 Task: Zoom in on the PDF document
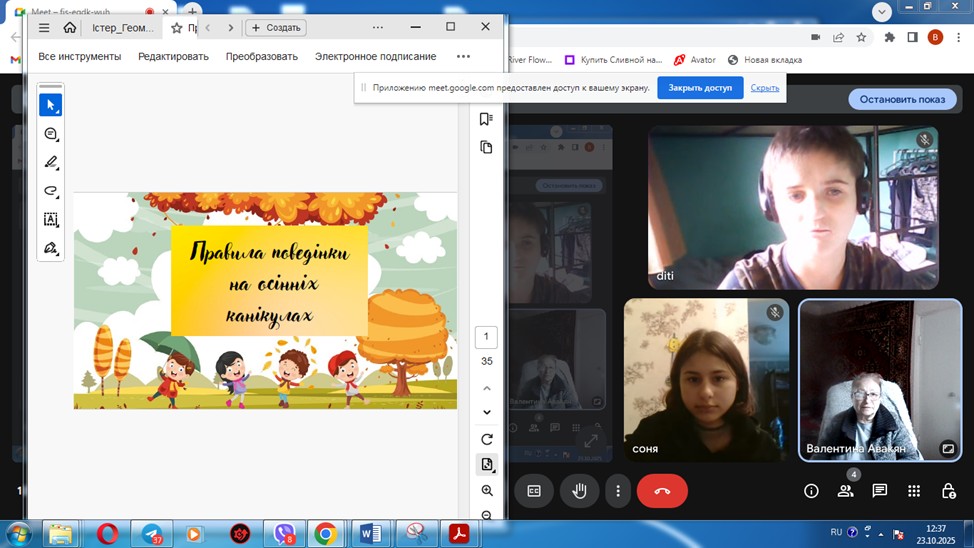487,491
